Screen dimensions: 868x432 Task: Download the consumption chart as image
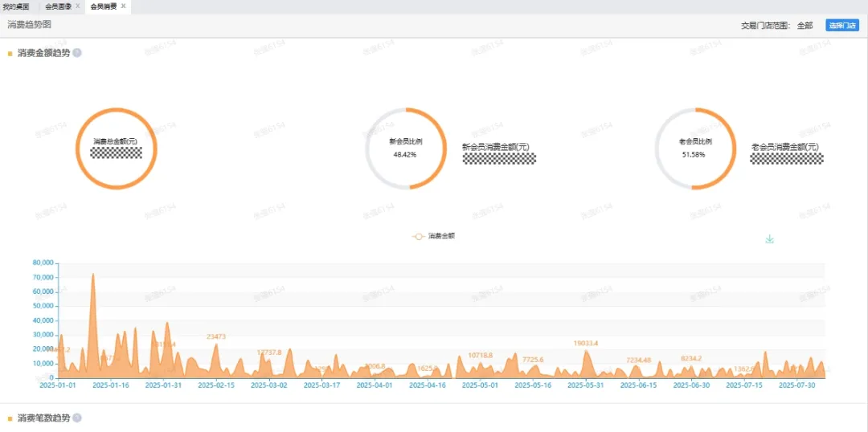click(769, 239)
